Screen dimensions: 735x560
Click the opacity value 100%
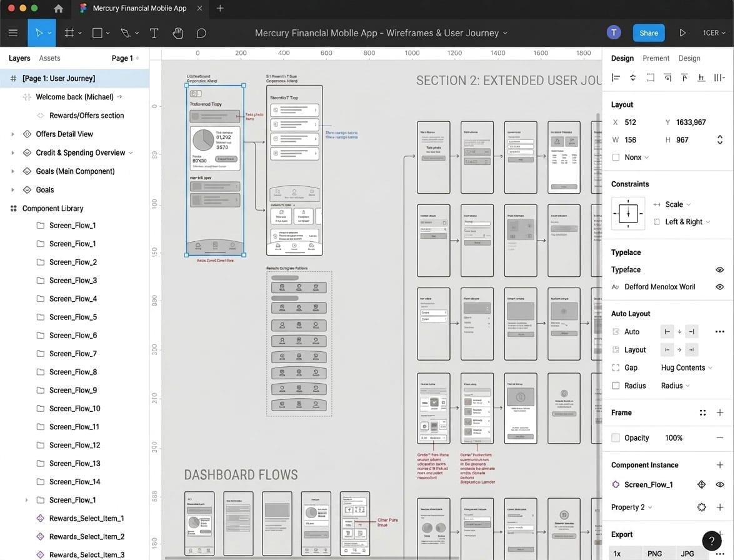[674, 437]
